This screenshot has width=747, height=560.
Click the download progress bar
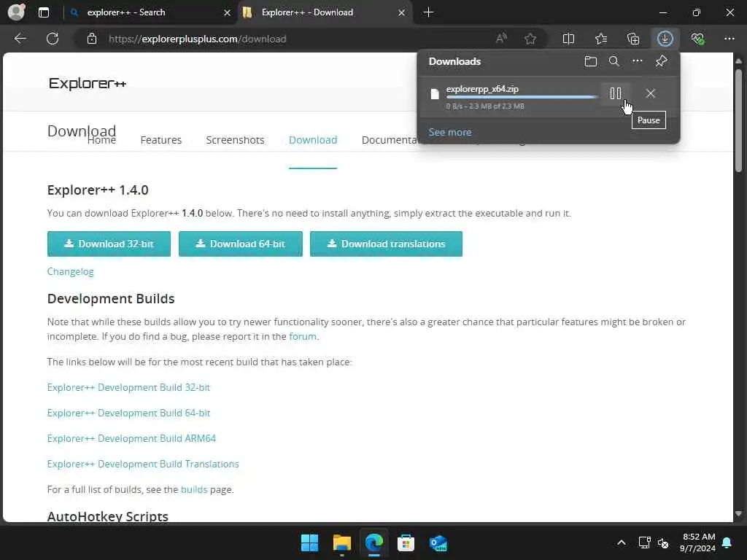pyautogui.click(x=522, y=97)
